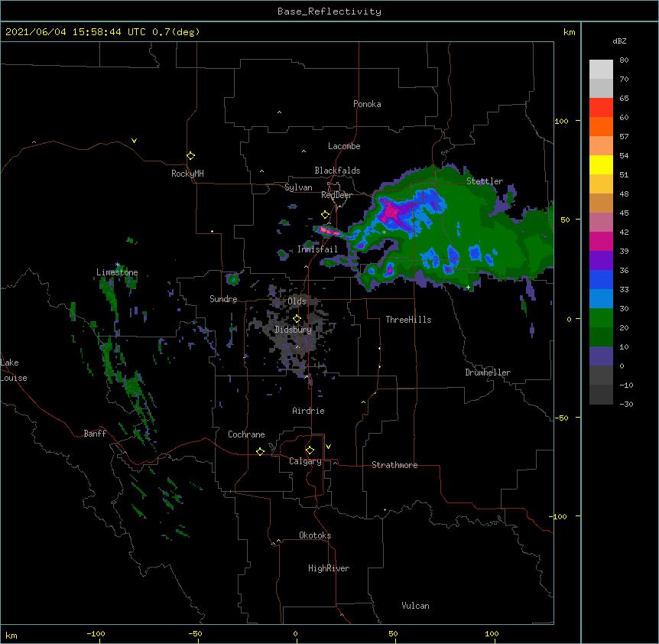The image size is (659, 644).
Task: Select the bright green 20–30 dBZ legend swatch
Action: point(601,318)
